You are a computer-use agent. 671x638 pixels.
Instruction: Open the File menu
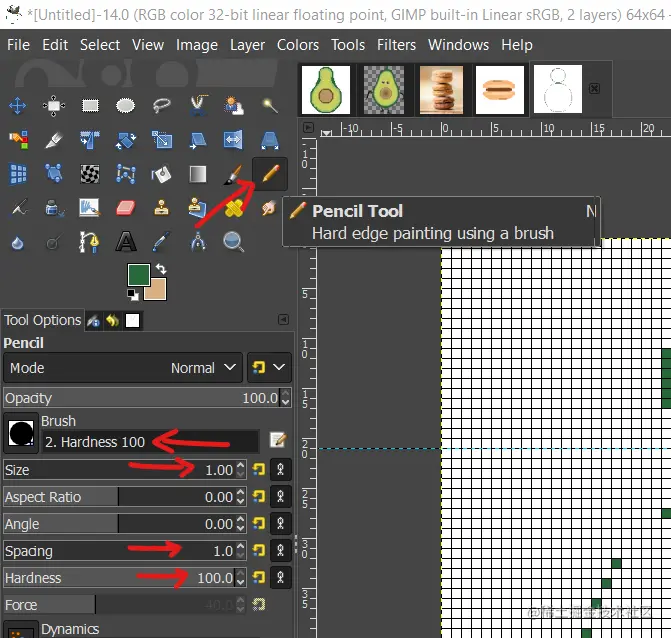[x=18, y=45]
